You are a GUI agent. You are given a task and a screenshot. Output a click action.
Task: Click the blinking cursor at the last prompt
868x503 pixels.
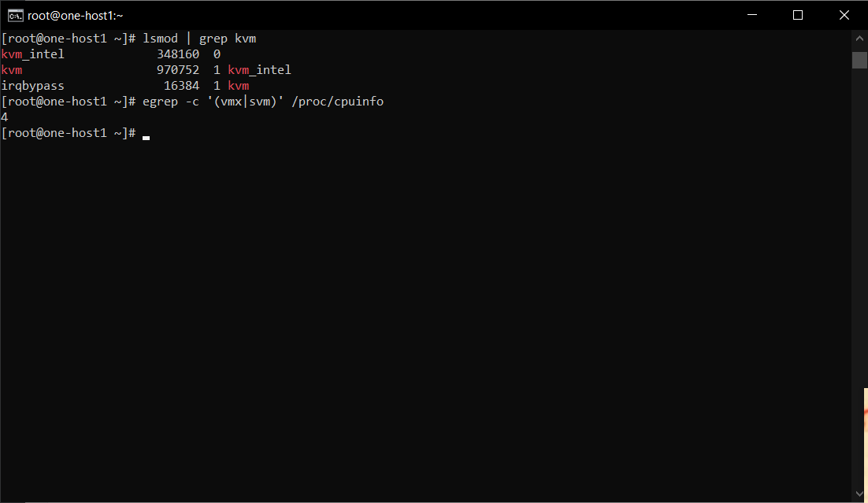point(147,135)
